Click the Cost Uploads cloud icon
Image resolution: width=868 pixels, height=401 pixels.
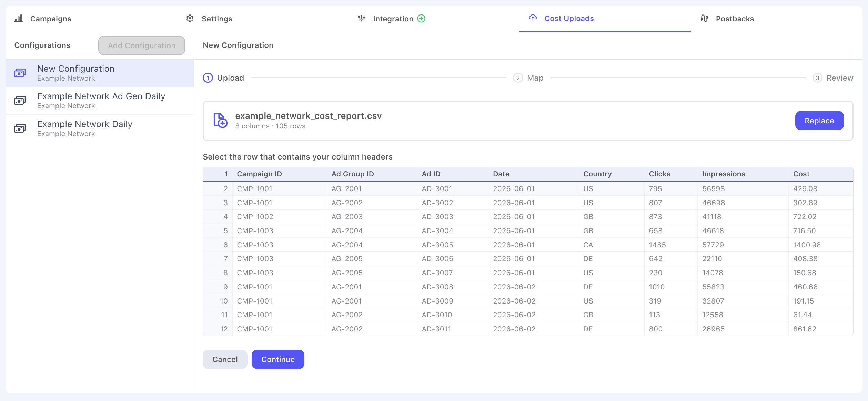(x=533, y=18)
